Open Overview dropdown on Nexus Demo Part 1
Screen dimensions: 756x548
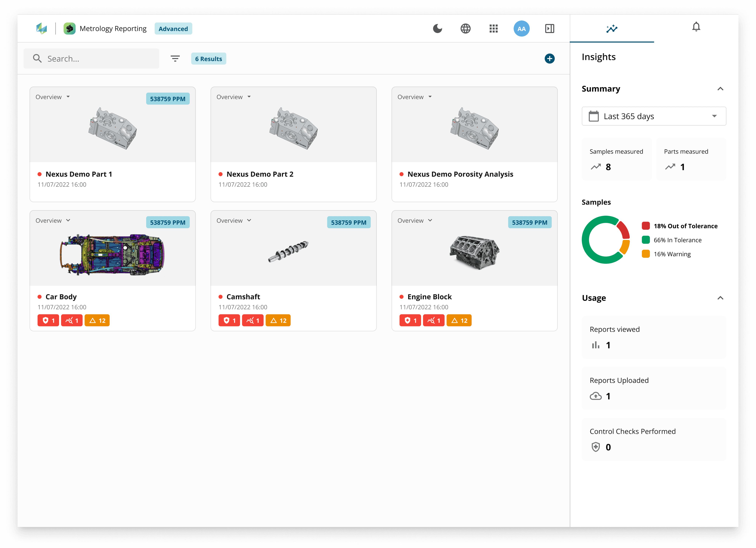[53, 97]
